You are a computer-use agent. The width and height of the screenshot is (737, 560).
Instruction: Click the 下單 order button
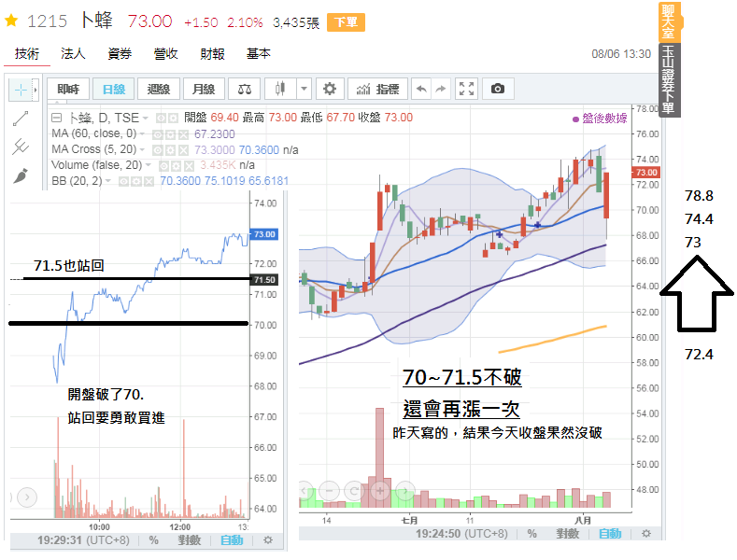[346, 22]
